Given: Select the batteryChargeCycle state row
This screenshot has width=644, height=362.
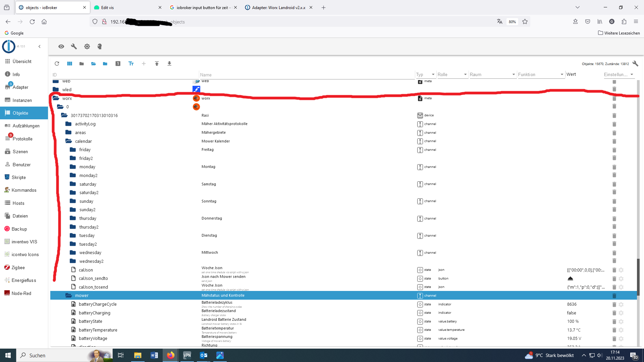Looking at the screenshot, I should pyautogui.click(x=98, y=304).
